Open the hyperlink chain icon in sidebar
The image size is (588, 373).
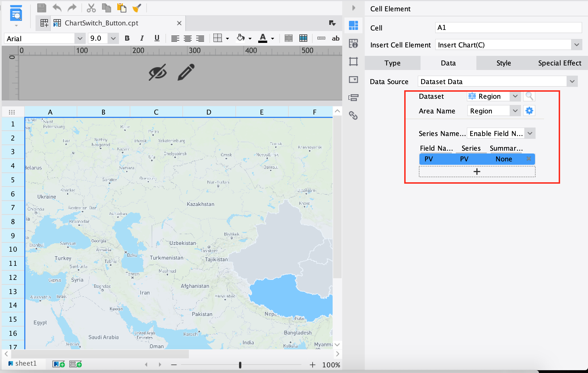tap(353, 115)
